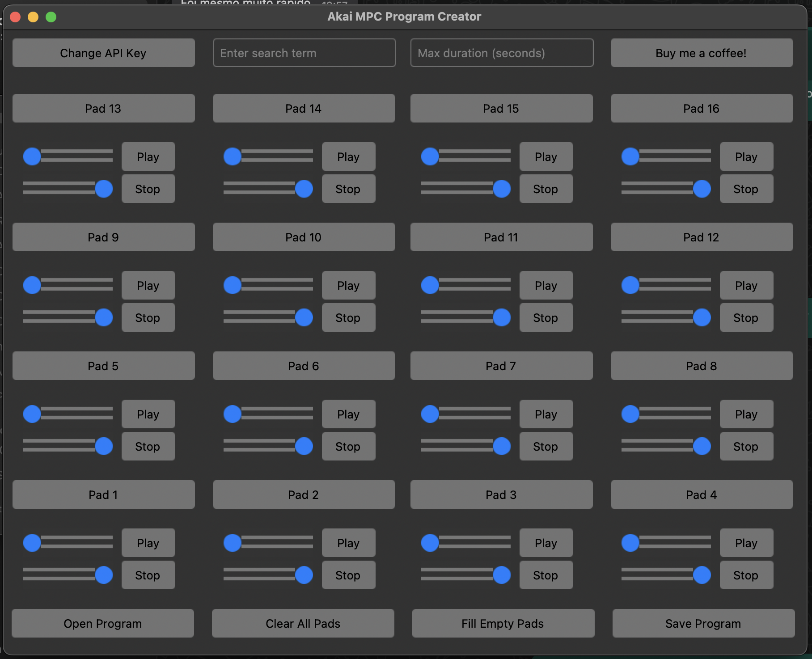Screen dimensions: 812x659
Task: Stop the Pad 12 sample
Action: tap(746, 317)
